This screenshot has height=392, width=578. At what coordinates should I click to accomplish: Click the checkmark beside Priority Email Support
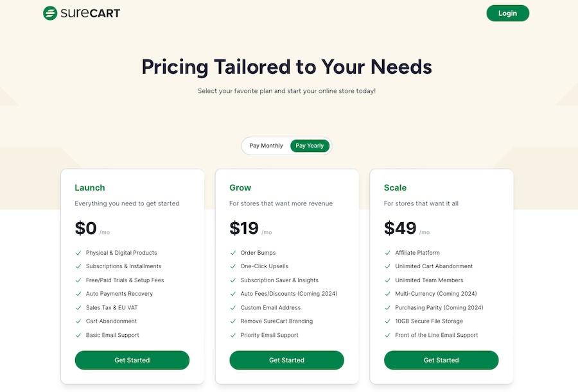point(233,336)
